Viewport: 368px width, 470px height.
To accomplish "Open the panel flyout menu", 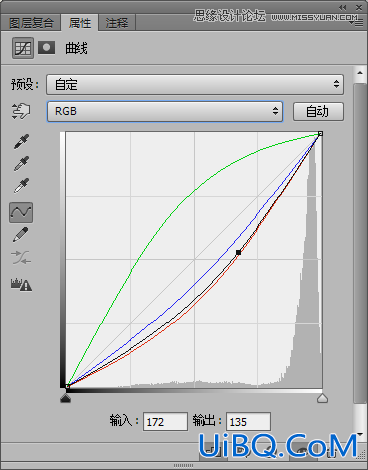I will [356, 23].
